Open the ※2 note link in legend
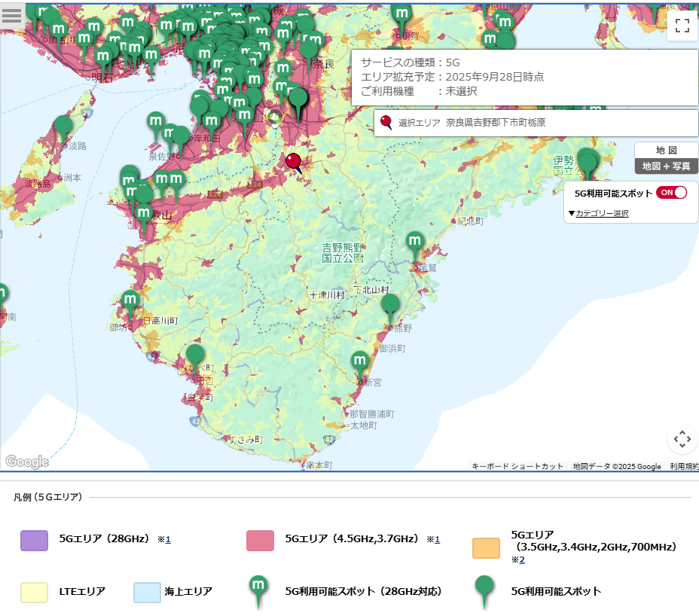This screenshot has height=616, width=699. pos(518,560)
